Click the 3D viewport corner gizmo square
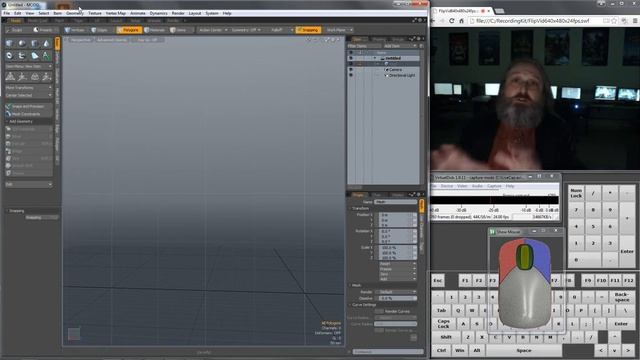The height and width of the screenshot is (360, 640). click(x=74, y=334)
